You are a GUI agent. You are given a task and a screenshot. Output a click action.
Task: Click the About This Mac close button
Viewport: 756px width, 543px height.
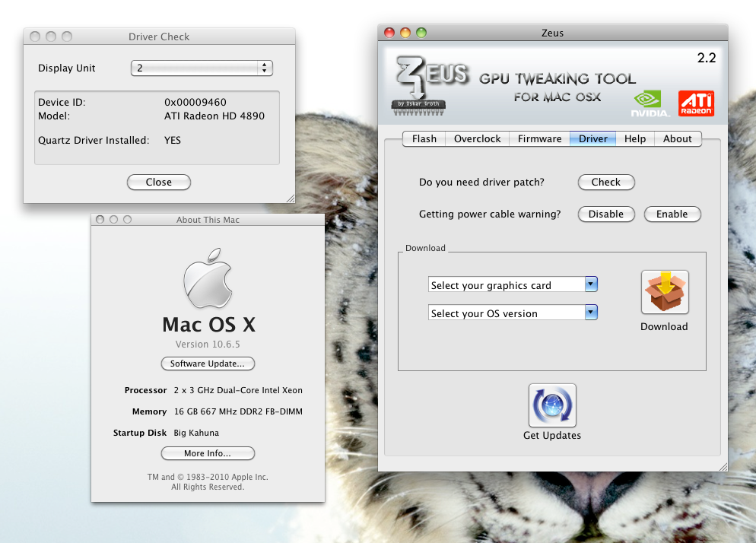click(100, 220)
